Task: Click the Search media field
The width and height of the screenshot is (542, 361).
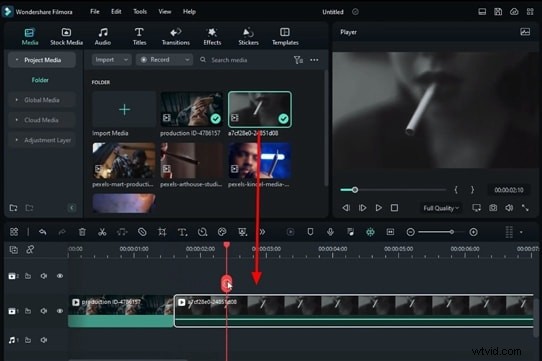Action: point(229,60)
